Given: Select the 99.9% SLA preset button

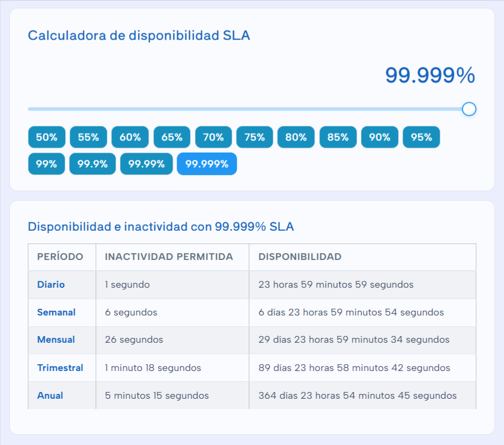Looking at the screenshot, I should pos(92,163).
